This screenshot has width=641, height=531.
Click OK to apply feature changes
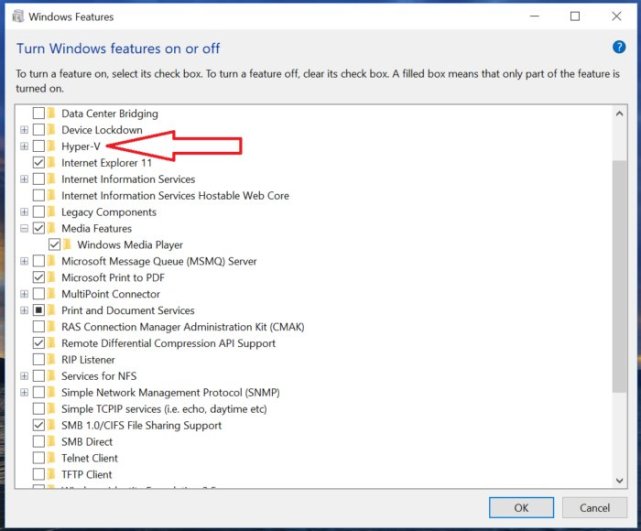(521, 508)
